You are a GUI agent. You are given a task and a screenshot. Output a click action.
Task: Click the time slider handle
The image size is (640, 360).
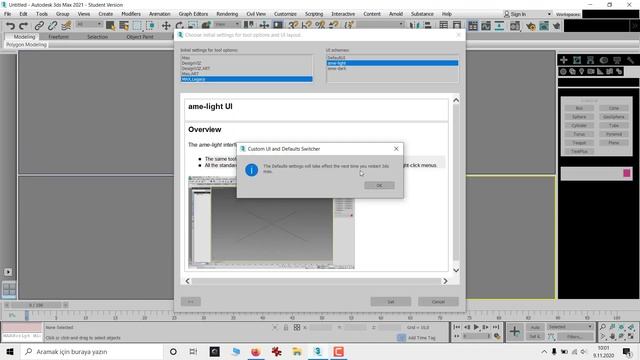36,305
